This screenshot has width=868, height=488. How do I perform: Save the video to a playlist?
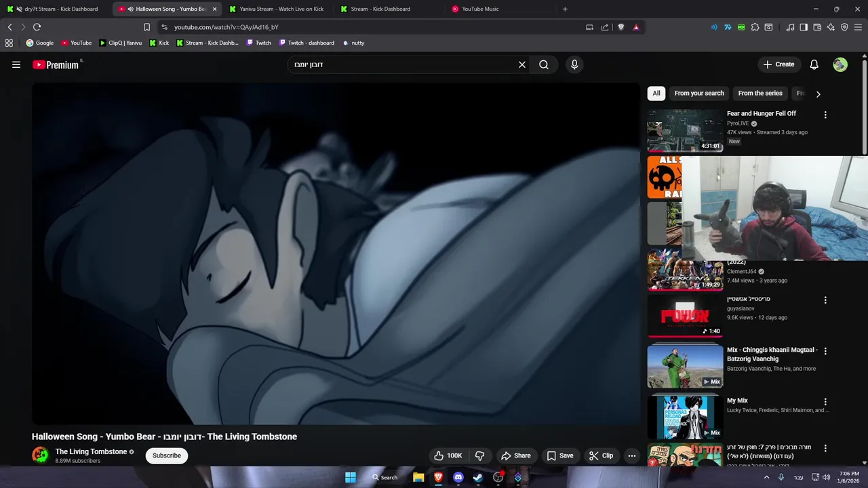pos(560,455)
